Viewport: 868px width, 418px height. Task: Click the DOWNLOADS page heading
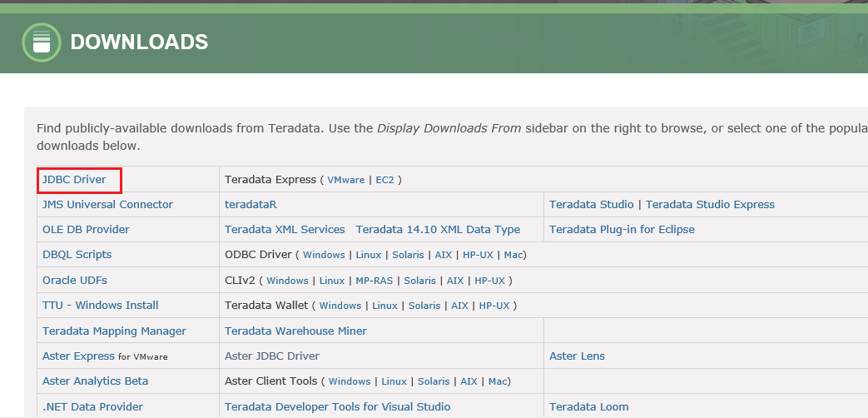(x=139, y=42)
